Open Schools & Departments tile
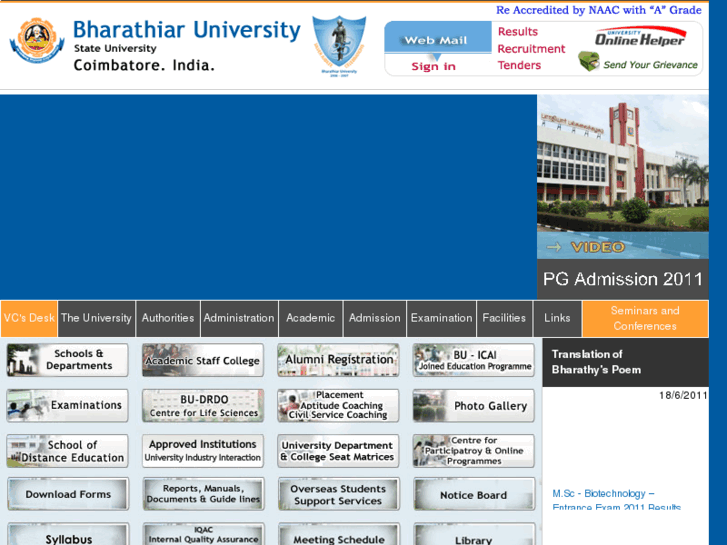This screenshot has height=545, width=727. pos(68,359)
